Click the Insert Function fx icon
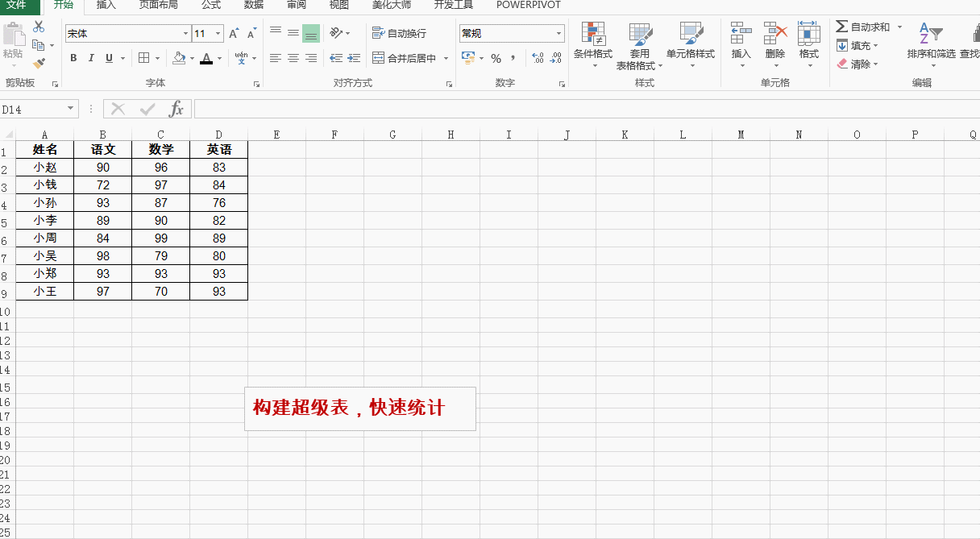 [x=176, y=109]
